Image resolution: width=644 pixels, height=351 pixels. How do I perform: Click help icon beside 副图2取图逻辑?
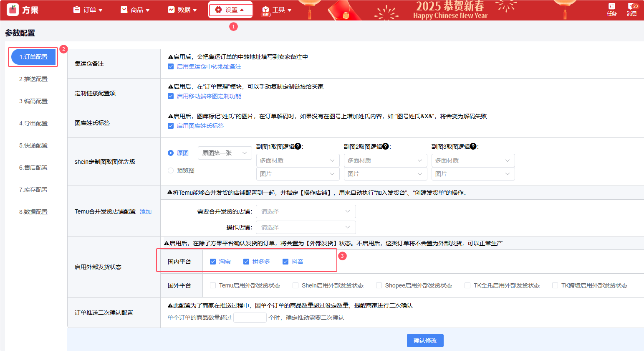pyautogui.click(x=386, y=147)
